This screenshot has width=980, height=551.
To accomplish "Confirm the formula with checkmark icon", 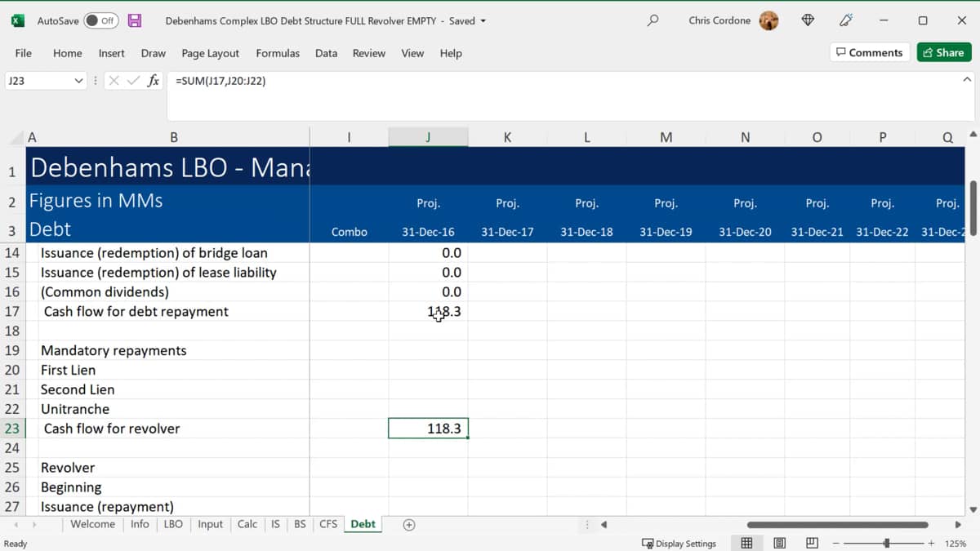I will coord(133,81).
